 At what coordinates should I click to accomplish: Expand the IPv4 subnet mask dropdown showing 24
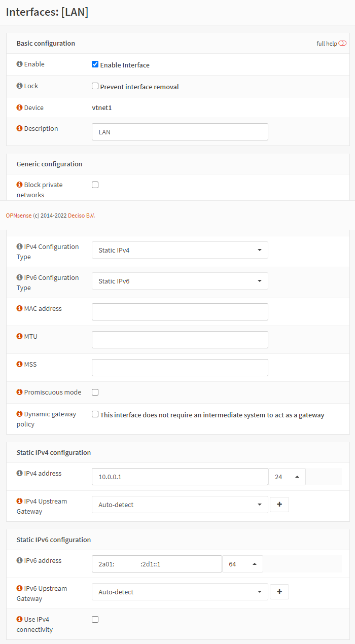tap(287, 477)
